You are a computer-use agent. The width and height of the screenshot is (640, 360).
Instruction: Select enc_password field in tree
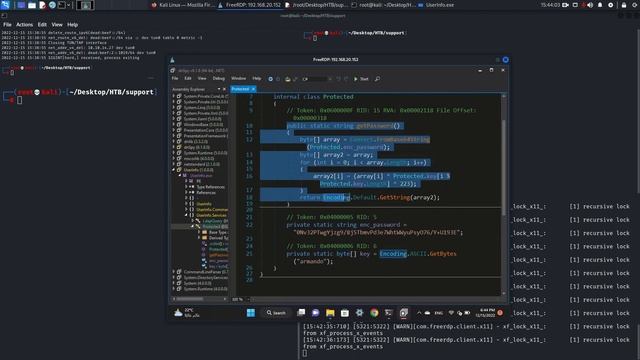tap(215, 261)
